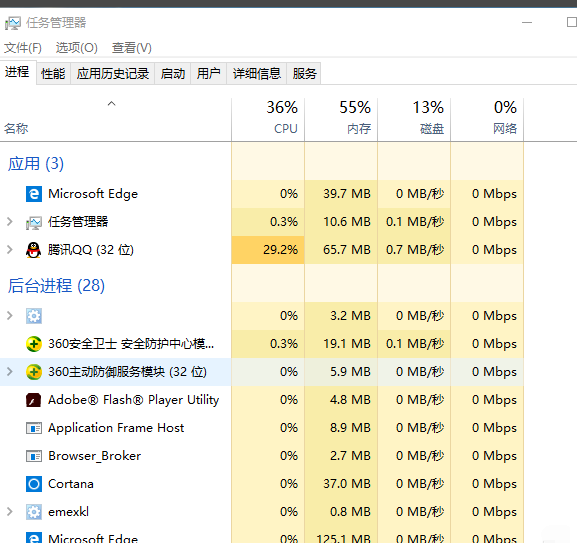The width and height of the screenshot is (577, 543).
Task: Click the Task Manager title bar icon
Action: pyautogui.click(x=13, y=23)
